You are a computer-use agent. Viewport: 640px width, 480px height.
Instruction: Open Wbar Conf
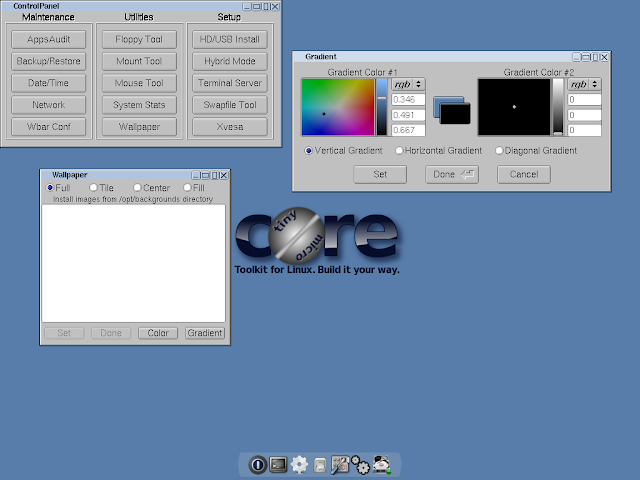tap(49, 127)
